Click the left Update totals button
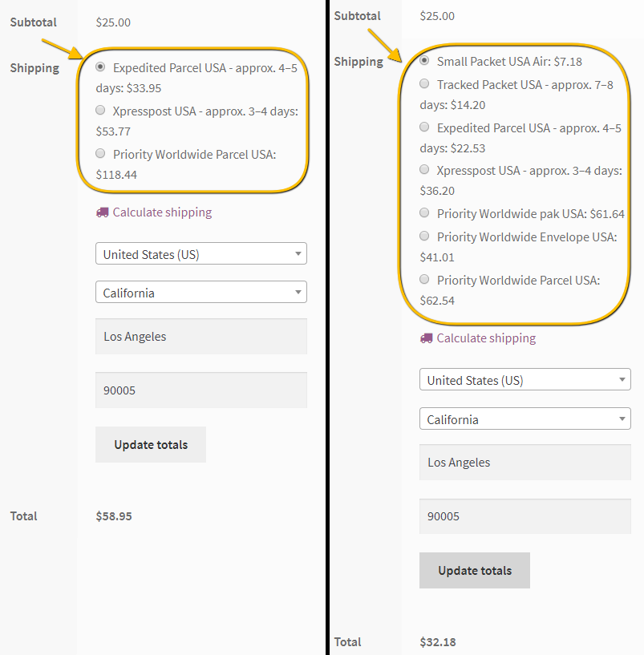The height and width of the screenshot is (655, 644). (151, 444)
